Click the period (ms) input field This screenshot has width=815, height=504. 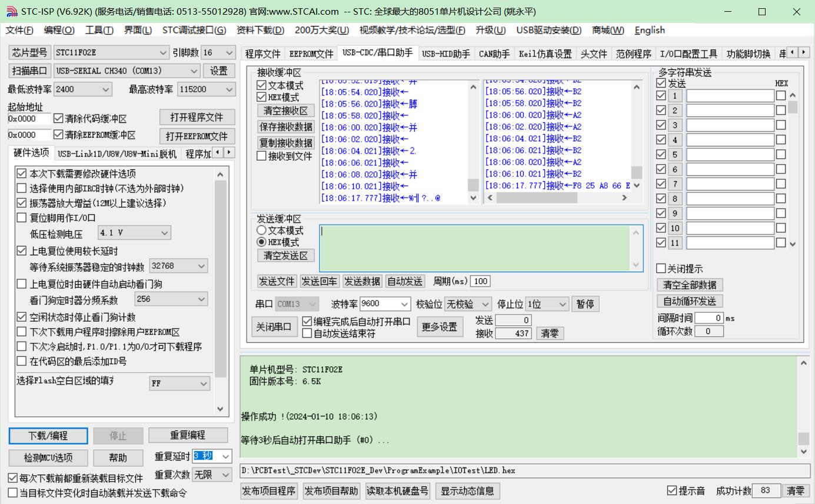[x=481, y=281]
